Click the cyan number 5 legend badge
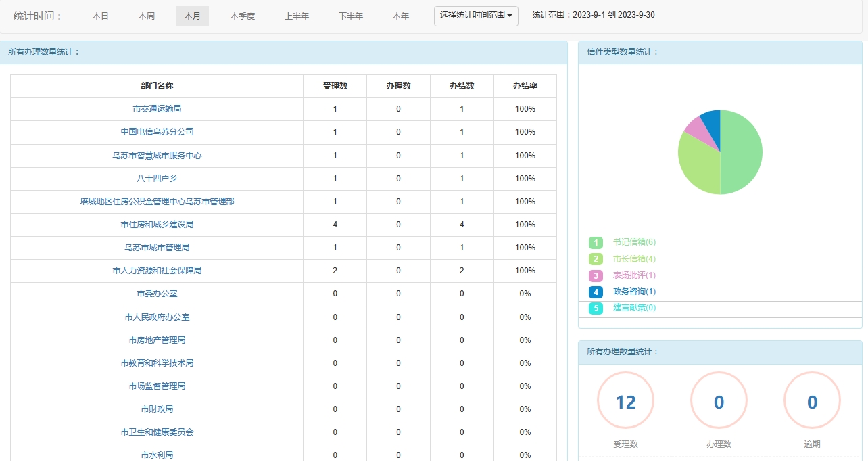Viewport: 868px width, 462px height. tap(596, 308)
